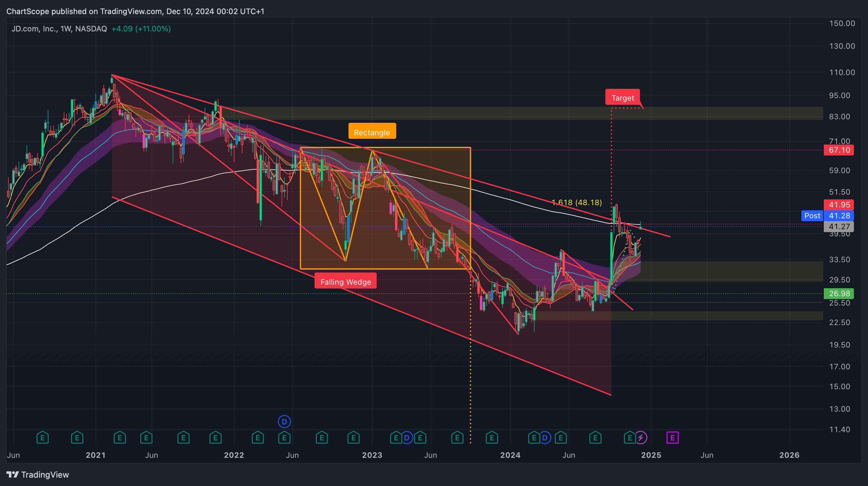Click the gray 41.27 price axis label
The image size is (868, 486).
tap(839, 226)
